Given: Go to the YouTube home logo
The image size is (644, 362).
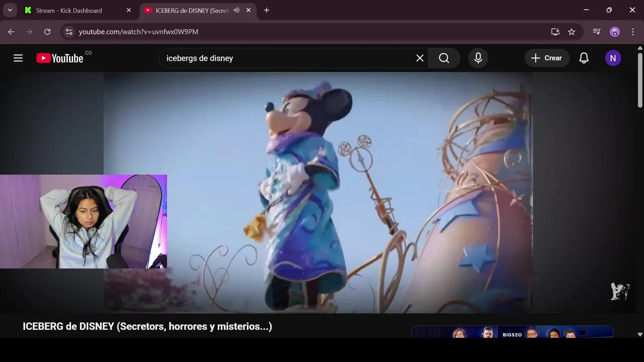Looking at the screenshot, I should pos(59,58).
